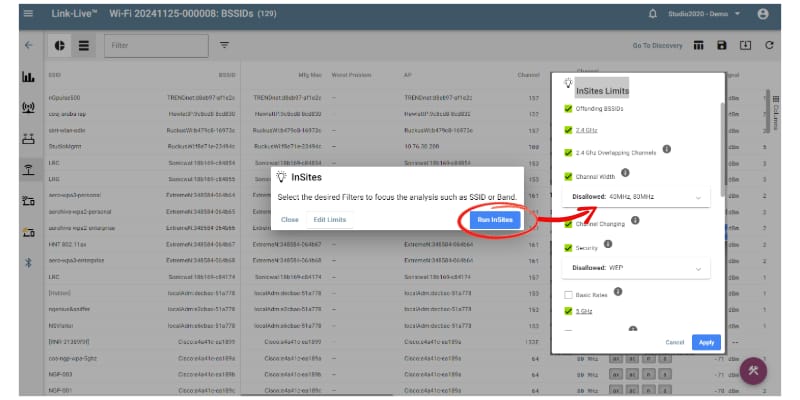Click the Bluetooth icon in sidebar

click(x=28, y=261)
